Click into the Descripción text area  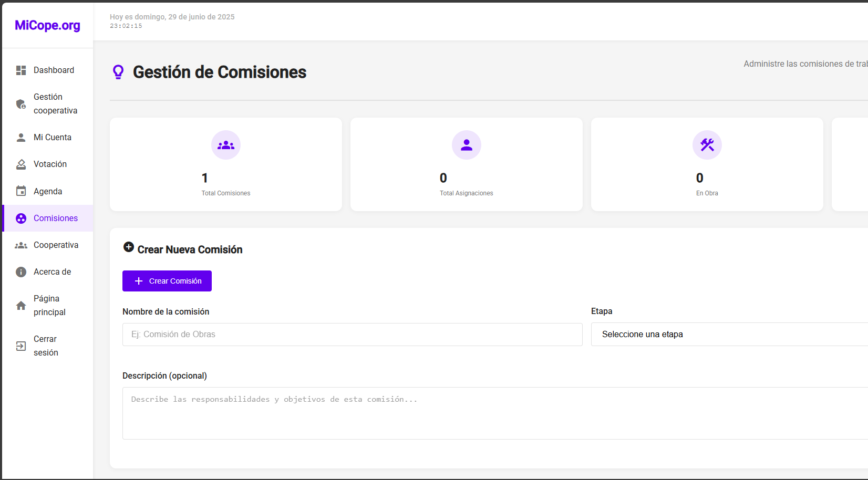(494, 413)
